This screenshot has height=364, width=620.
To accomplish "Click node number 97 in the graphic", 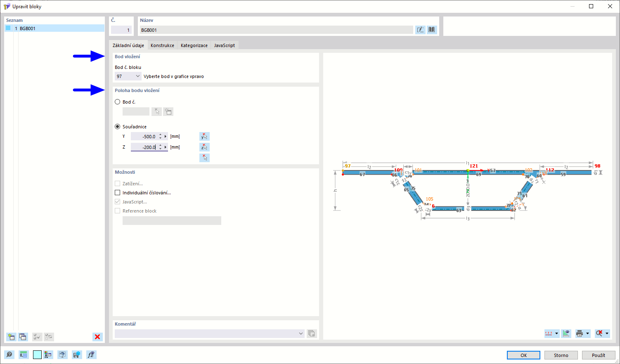I will click(x=348, y=166).
